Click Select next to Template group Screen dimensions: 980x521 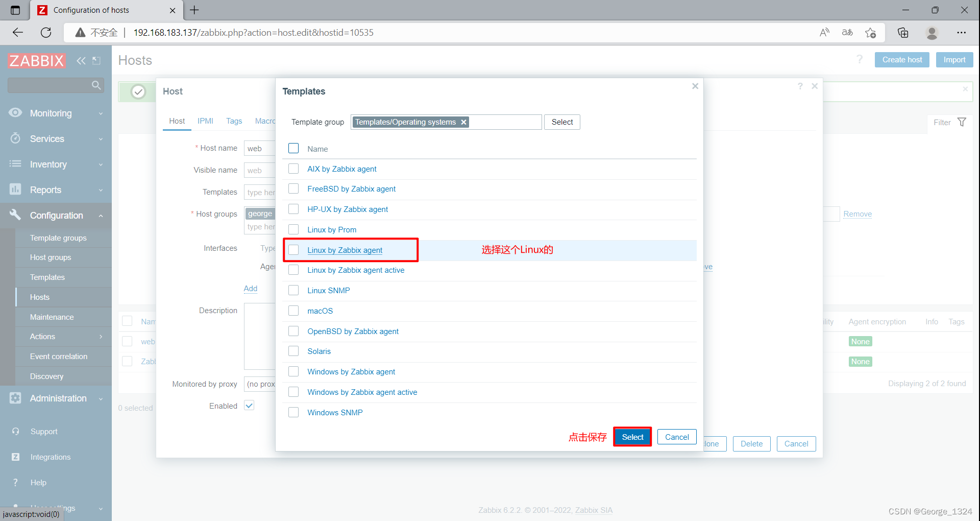point(562,122)
